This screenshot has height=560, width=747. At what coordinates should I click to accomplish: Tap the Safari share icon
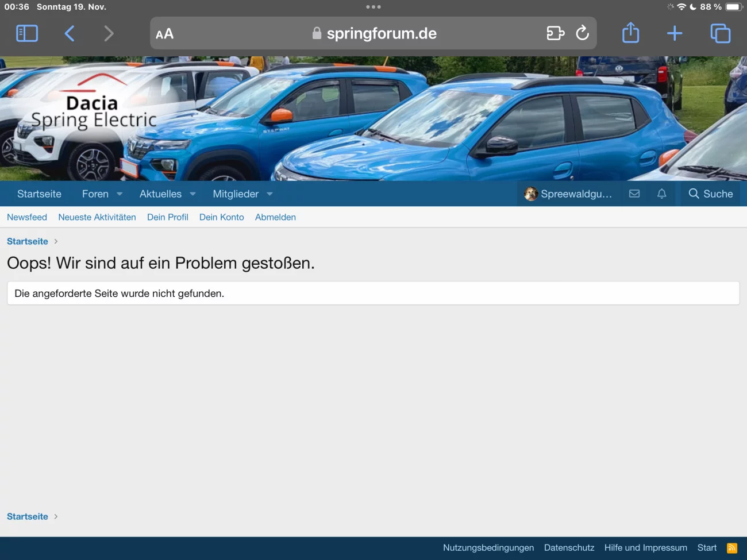point(630,33)
